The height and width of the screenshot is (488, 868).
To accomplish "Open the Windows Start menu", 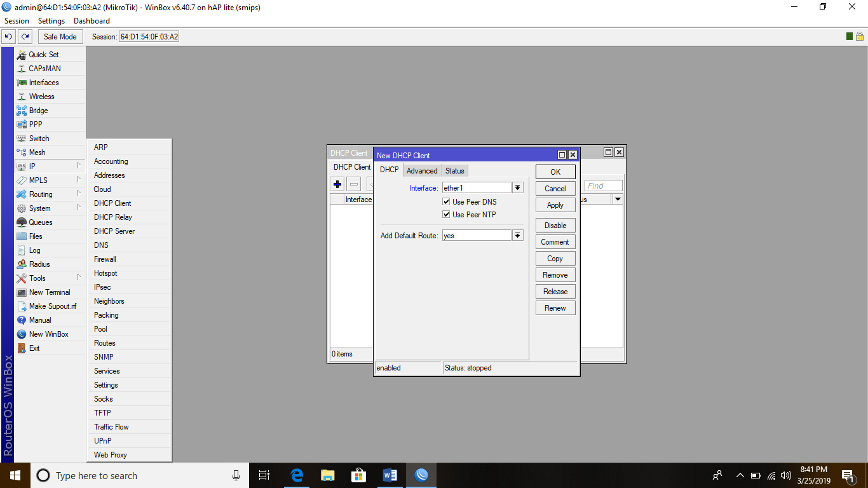I will (15, 475).
